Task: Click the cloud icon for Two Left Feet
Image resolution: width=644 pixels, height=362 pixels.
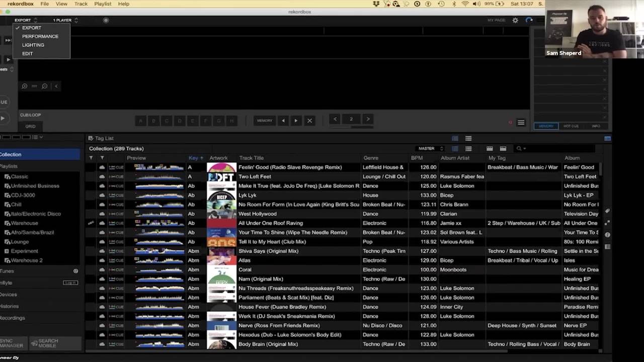Action: 102,176
